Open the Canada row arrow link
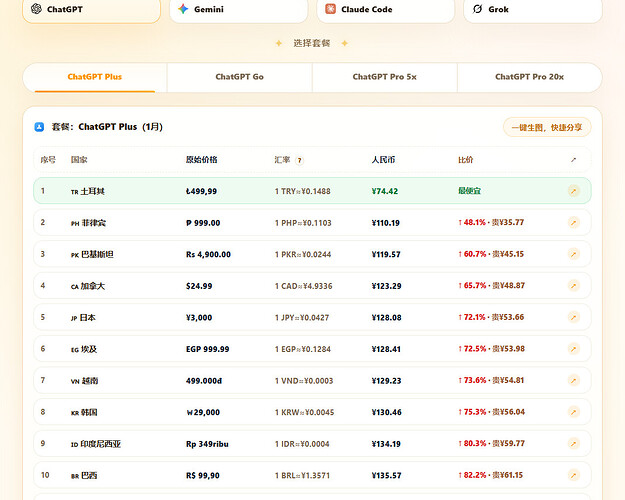625x500 pixels. pyautogui.click(x=573, y=285)
